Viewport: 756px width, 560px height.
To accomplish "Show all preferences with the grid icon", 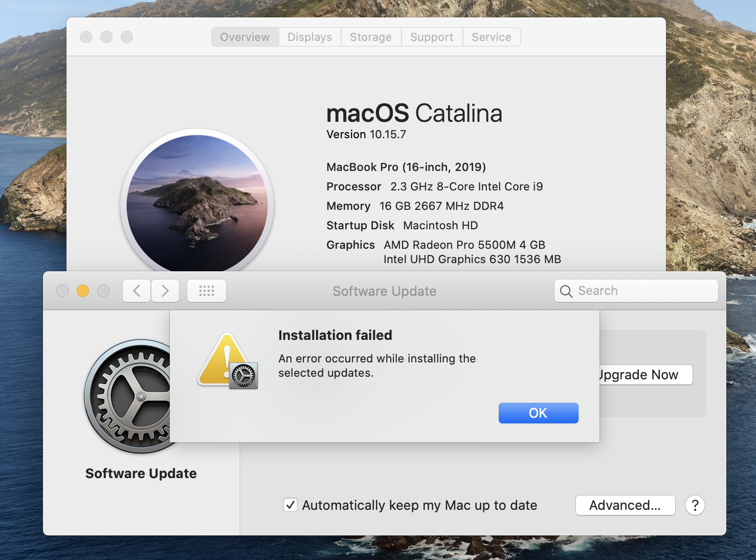I will tap(207, 291).
